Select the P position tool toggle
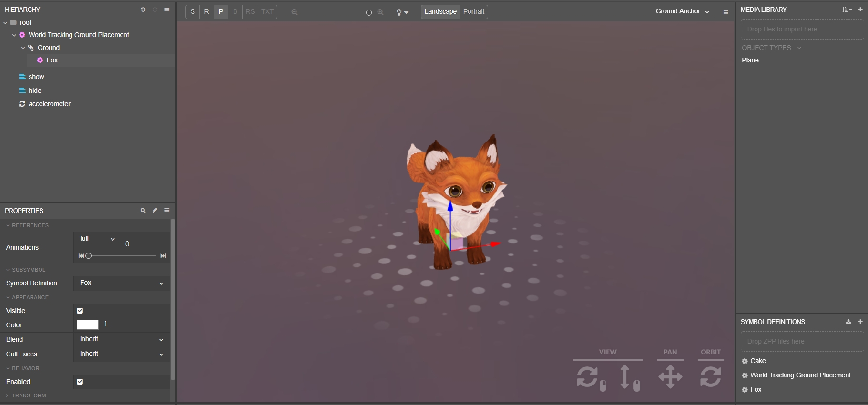 [x=221, y=11]
